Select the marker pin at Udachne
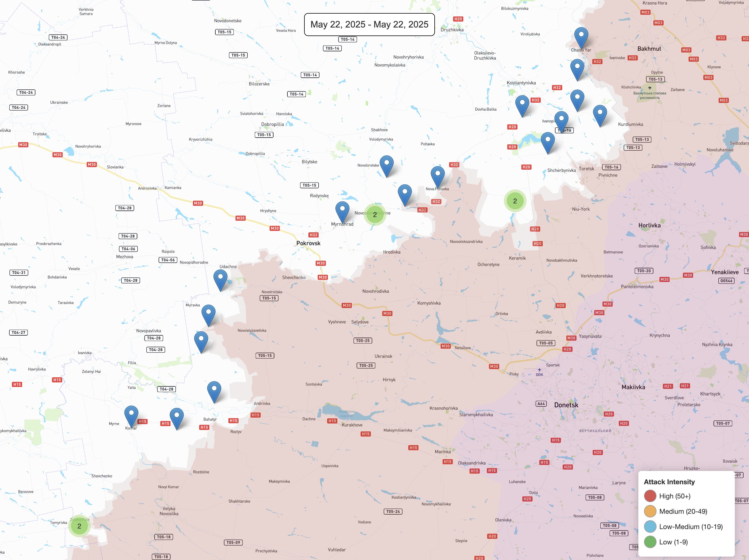749x560 pixels. tap(220, 279)
